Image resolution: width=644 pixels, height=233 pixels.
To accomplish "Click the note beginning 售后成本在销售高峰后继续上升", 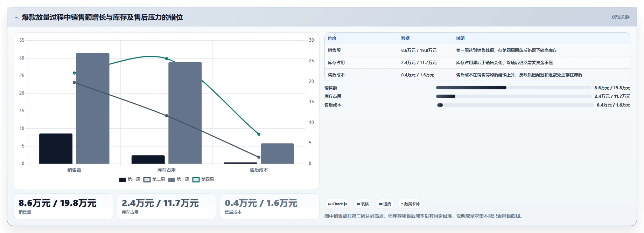I will pyautogui.click(x=519, y=75).
